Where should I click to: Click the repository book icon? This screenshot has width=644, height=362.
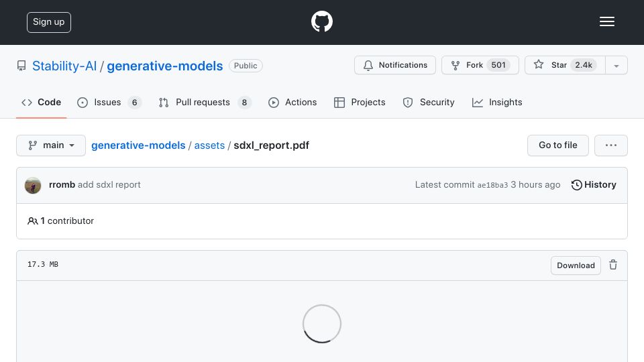pyautogui.click(x=21, y=66)
